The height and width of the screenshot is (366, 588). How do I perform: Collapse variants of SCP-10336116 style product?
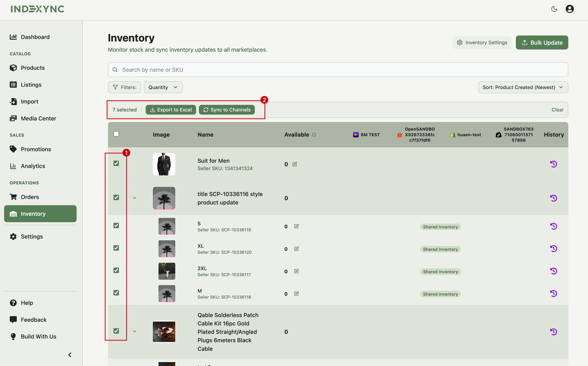point(135,198)
